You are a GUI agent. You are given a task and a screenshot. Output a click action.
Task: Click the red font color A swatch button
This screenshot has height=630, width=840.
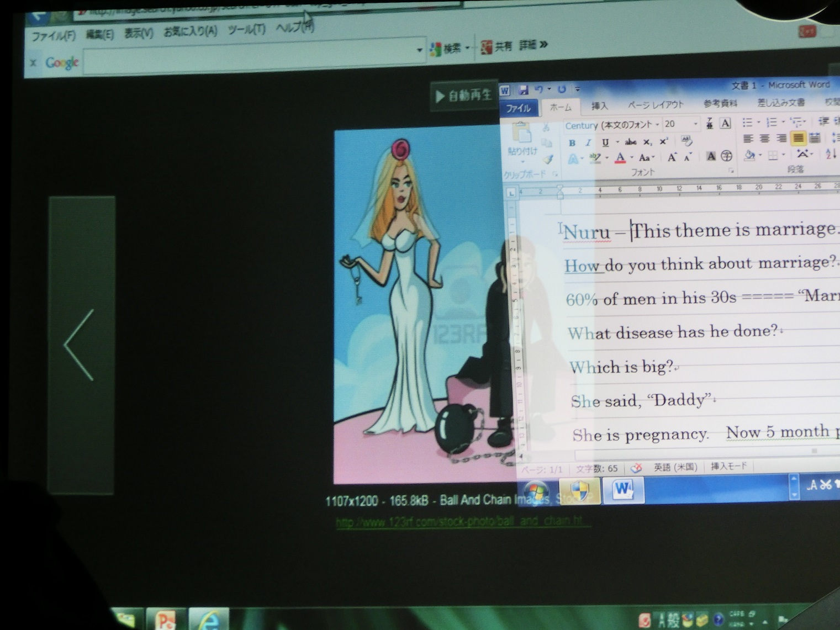pyautogui.click(x=620, y=158)
